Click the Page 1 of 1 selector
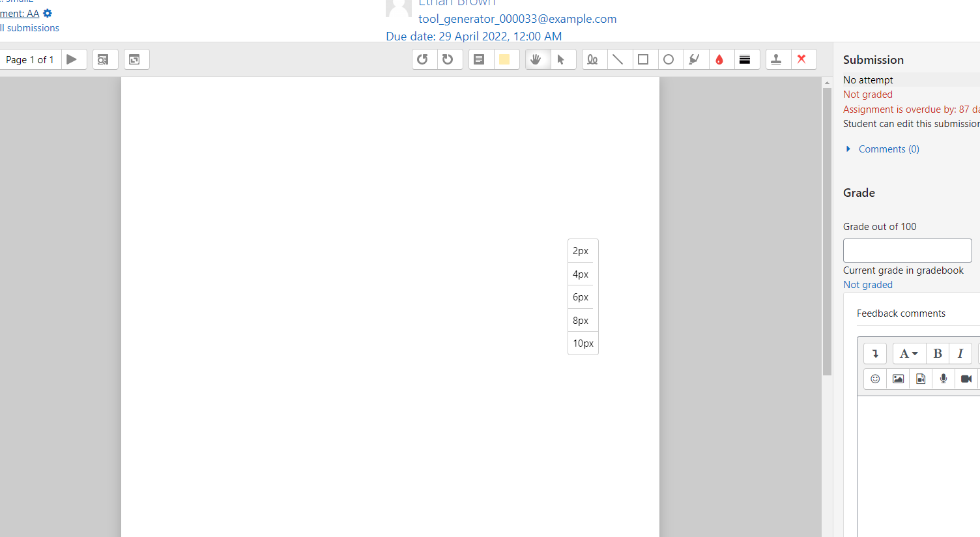Screen dimensions: 980x537 click(30, 59)
